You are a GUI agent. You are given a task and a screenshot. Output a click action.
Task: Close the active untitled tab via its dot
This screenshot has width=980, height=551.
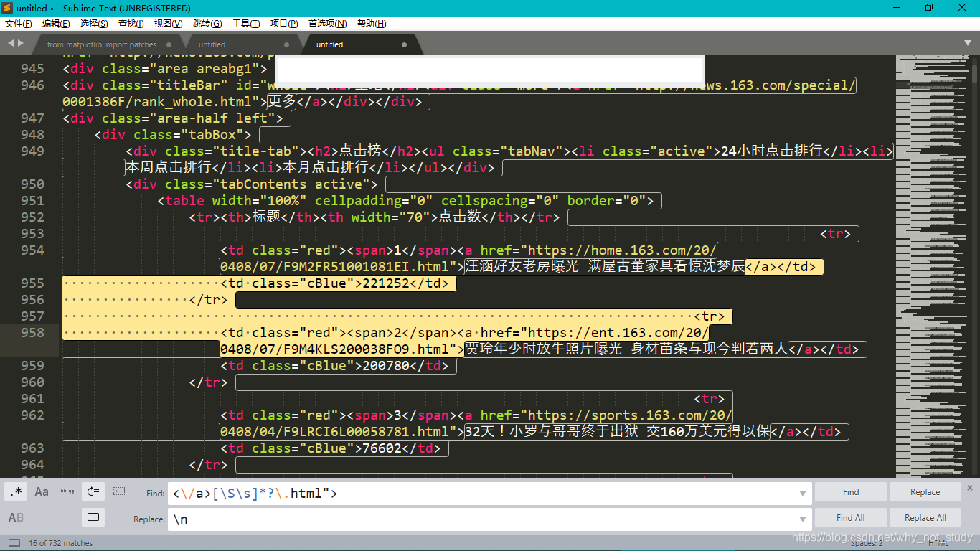click(405, 44)
